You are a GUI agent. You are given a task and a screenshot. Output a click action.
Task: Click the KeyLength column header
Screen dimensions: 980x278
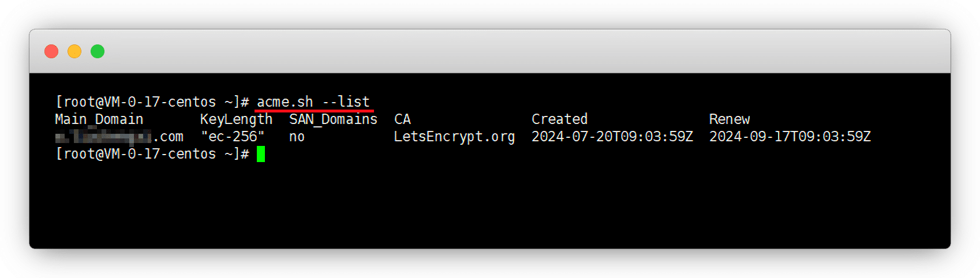[x=236, y=119]
